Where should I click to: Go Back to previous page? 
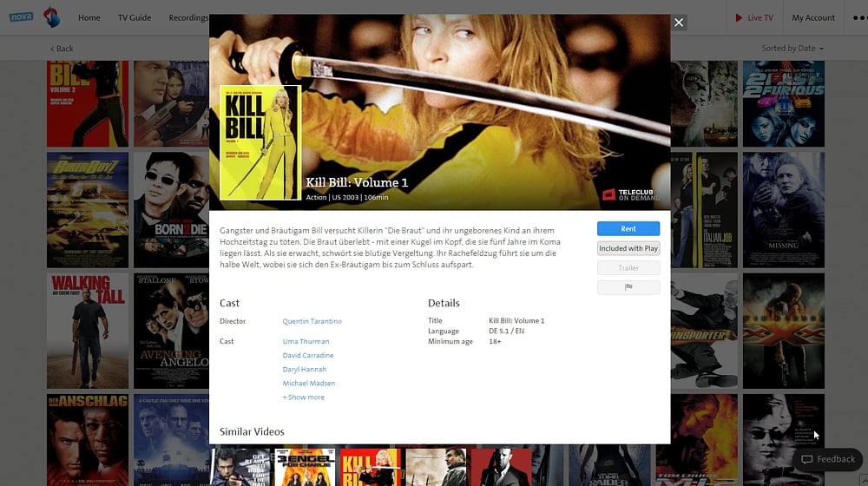pos(62,49)
